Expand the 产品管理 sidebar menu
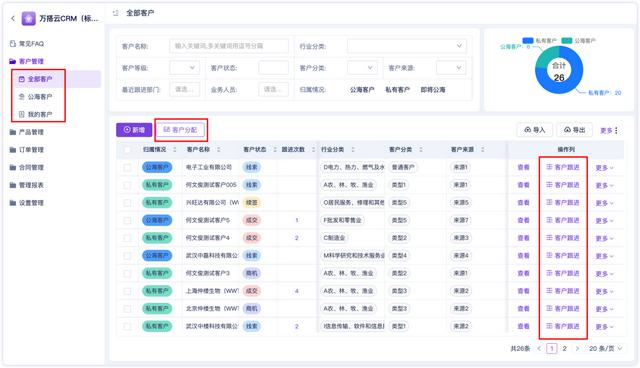 [31, 132]
